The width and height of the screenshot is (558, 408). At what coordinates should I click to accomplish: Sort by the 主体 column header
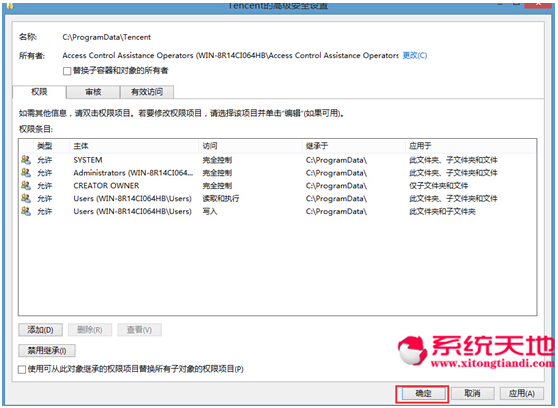point(134,146)
